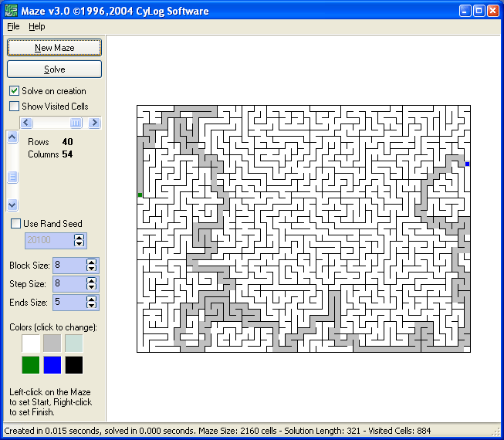This screenshot has width=504, height=440.
Task: Click up arrow of rows scrollbar
Action: click(12, 137)
